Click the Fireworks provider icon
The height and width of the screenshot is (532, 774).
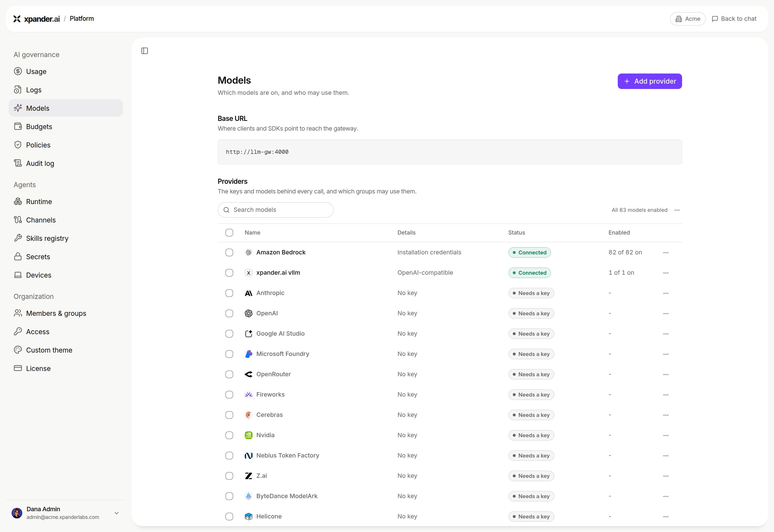[x=248, y=395]
